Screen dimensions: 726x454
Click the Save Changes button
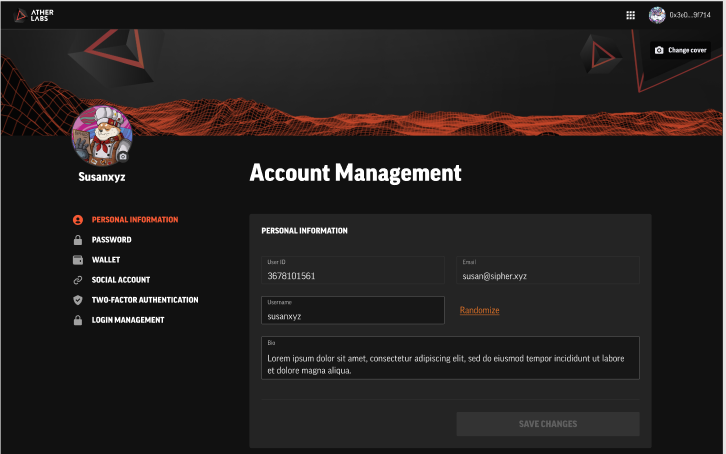click(547, 424)
